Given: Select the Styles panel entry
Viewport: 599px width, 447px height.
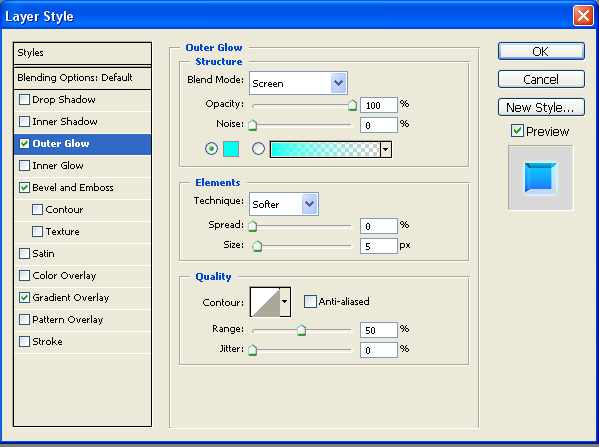Looking at the screenshot, I should coord(83,53).
